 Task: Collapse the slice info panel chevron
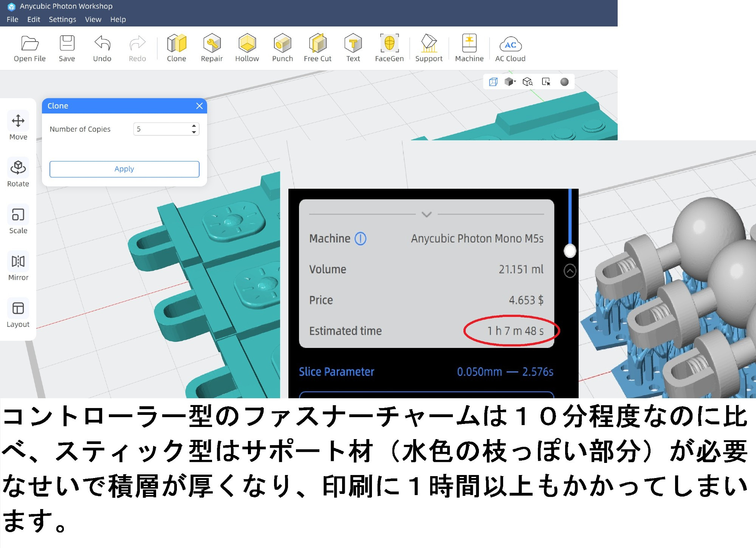click(x=426, y=214)
